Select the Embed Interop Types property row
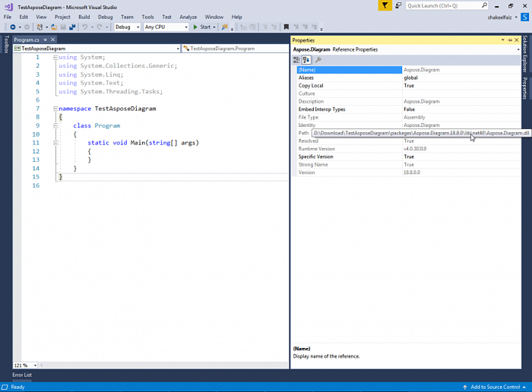This screenshot has height=392, width=532. point(409,109)
